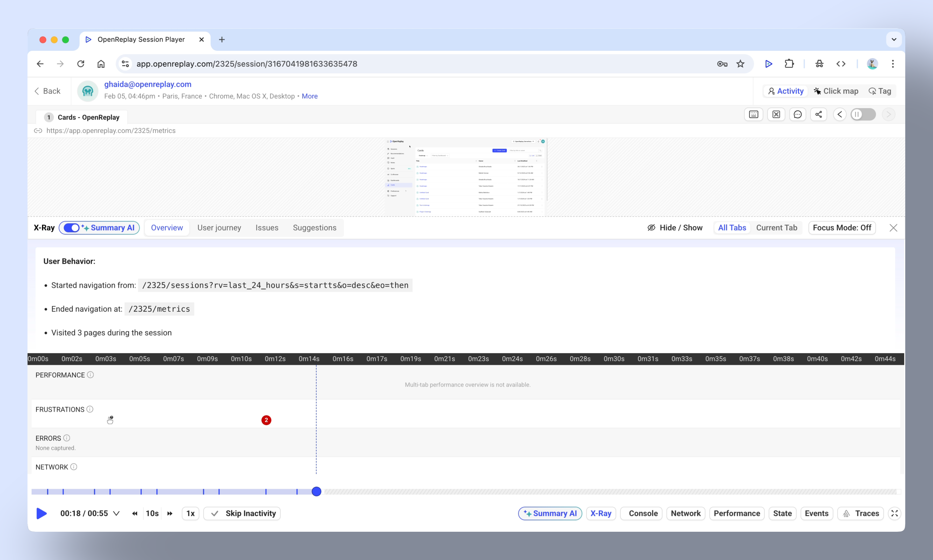This screenshot has height=560, width=933.
Task: Click the More session details link
Action: (309, 96)
